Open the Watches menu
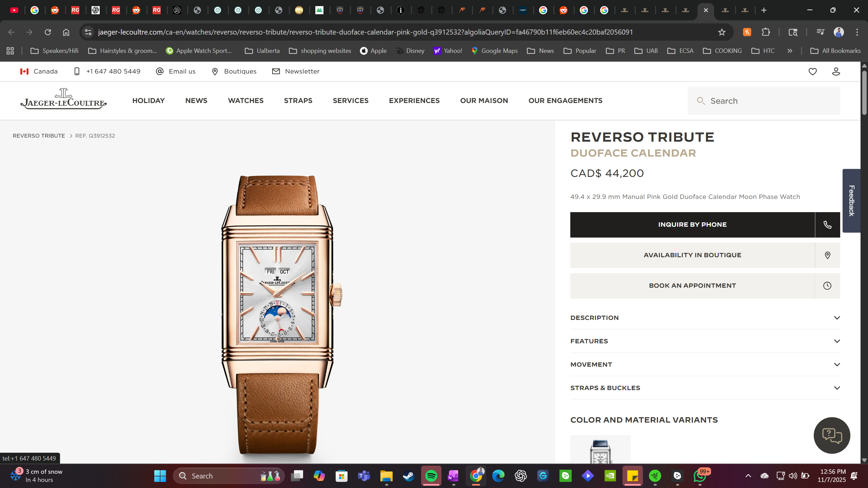 (x=245, y=101)
